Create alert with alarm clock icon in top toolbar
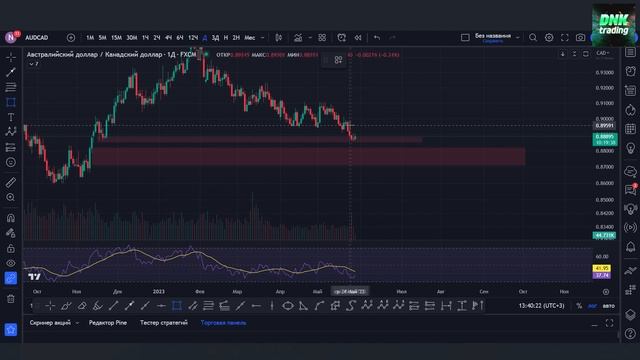640x360 pixels. (x=342, y=38)
